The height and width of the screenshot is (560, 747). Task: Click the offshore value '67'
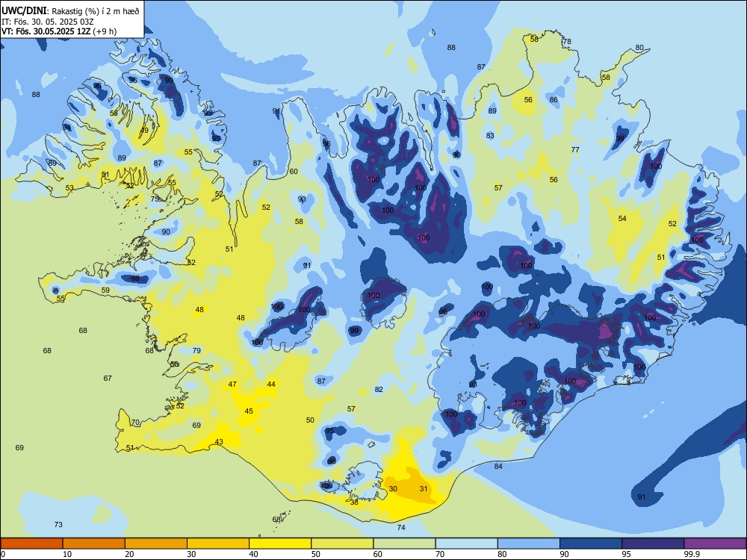pyautogui.click(x=108, y=378)
